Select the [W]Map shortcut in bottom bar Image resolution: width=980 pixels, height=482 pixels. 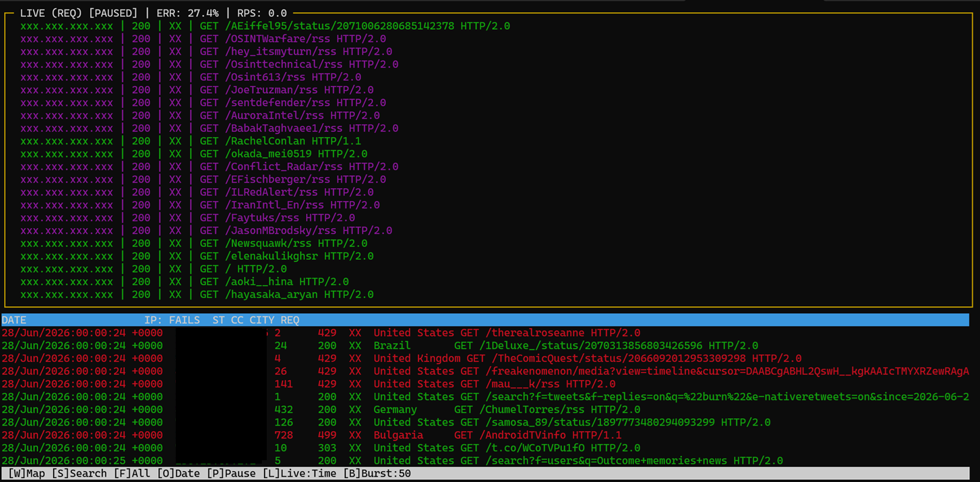(26, 474)
